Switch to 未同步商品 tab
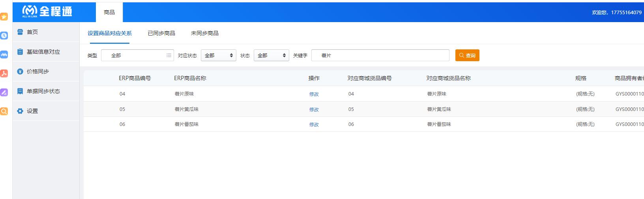This screenshot has height=199, width=644. pos(205,33)
